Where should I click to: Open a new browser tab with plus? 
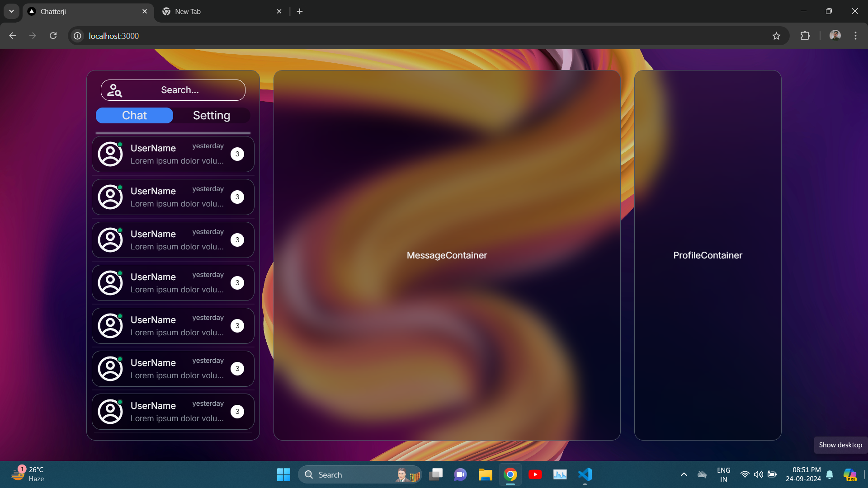(x=300, y=11)
